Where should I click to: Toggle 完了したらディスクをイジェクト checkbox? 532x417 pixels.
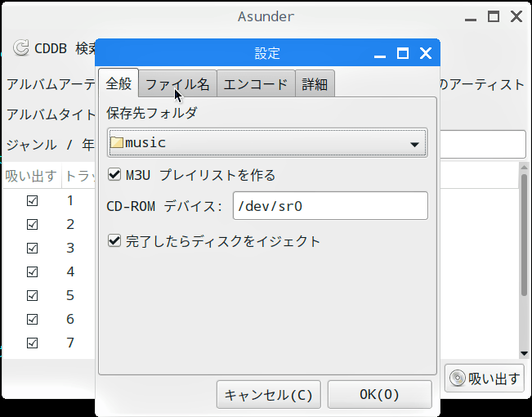coord(114,240)
